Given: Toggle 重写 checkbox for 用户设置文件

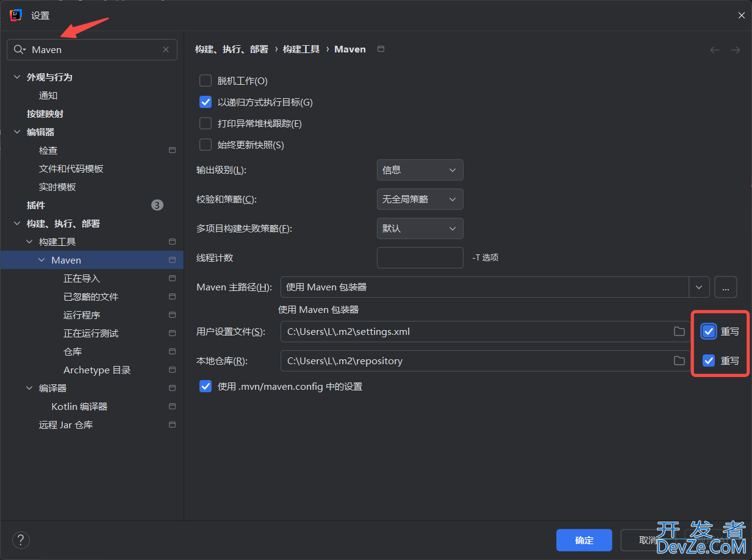Looking at the screenshot, I should 709,331.
